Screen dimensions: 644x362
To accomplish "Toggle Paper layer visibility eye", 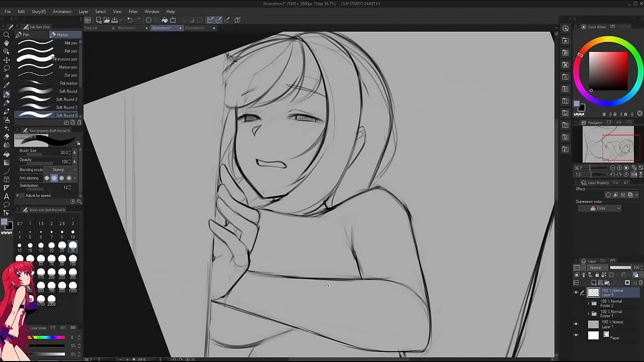I will click(576, 335).
